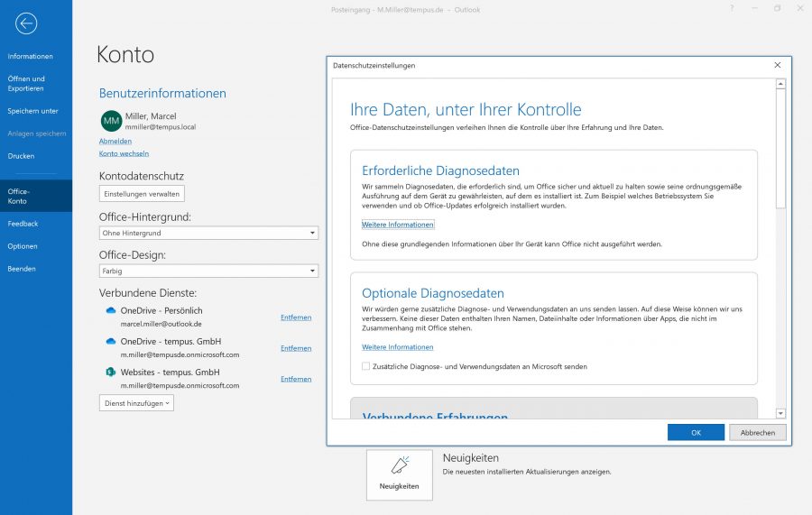Screen dimensions: 812x515
Task: Open Weitere Informationen under Erforderliche Diagnosedaten
Action: pos(398,225)
